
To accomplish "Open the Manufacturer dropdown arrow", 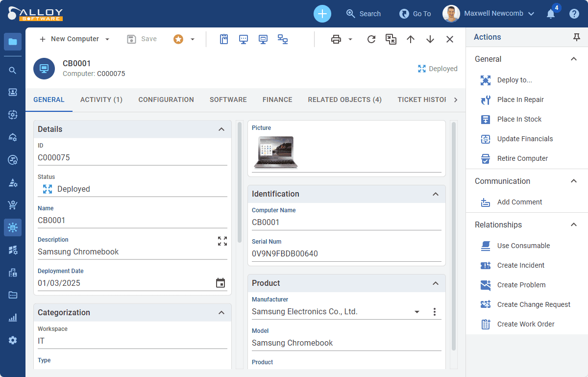I will [x=417, y=312].
